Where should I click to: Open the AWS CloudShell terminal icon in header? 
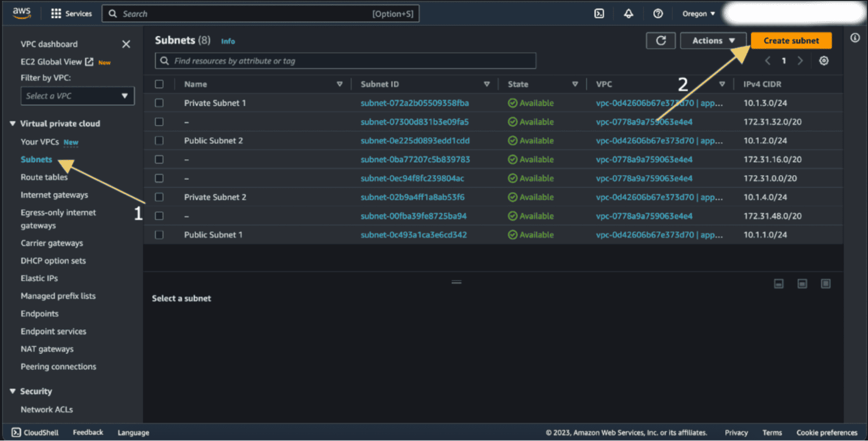pos(599,14)
